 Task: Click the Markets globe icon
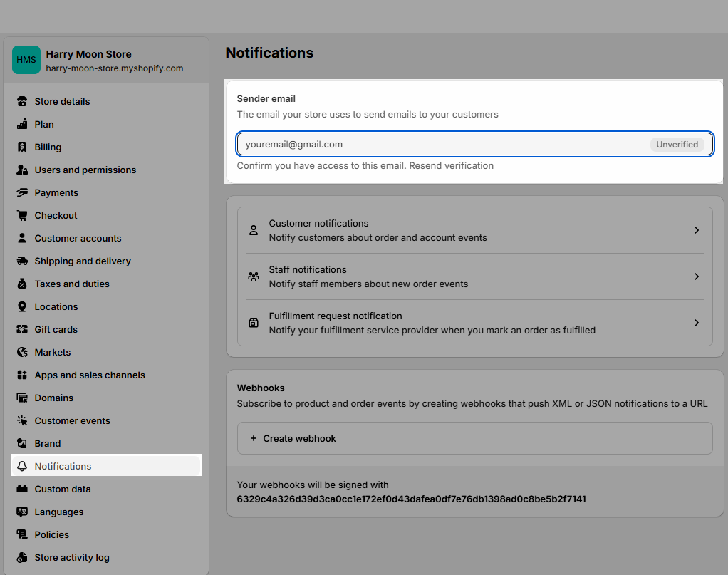22,351
